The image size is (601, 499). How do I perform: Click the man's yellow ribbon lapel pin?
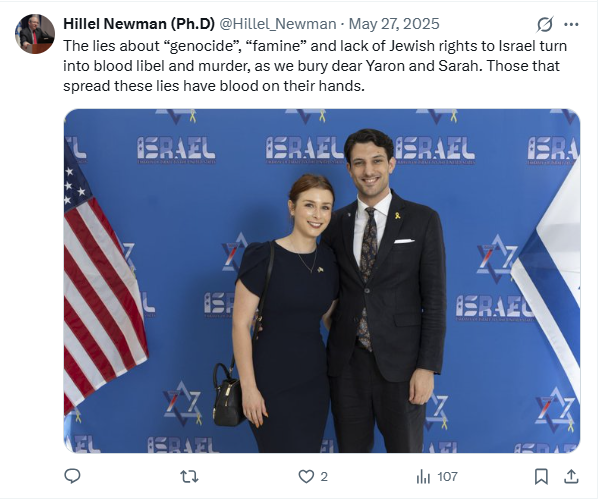pos(398,215)
